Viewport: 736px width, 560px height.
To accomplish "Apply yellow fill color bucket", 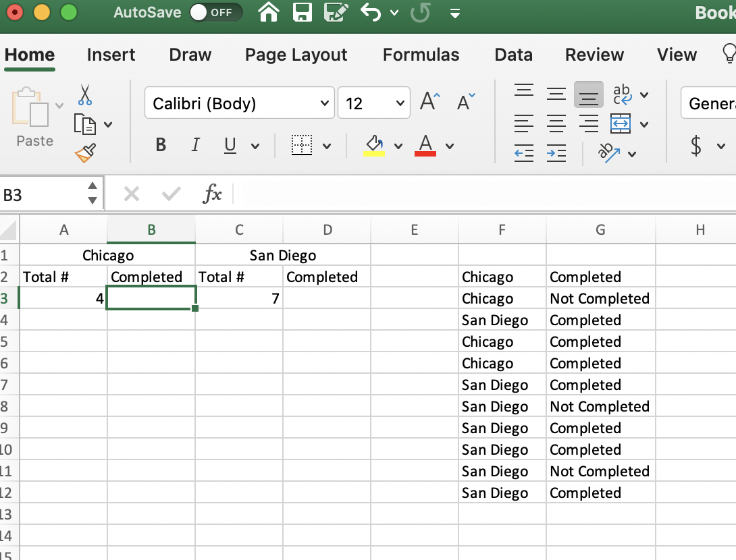I will pos(374,145).
